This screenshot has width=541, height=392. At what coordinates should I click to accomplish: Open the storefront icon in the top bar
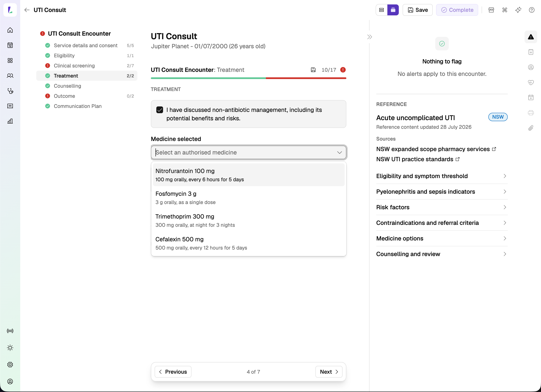point(491,10)
